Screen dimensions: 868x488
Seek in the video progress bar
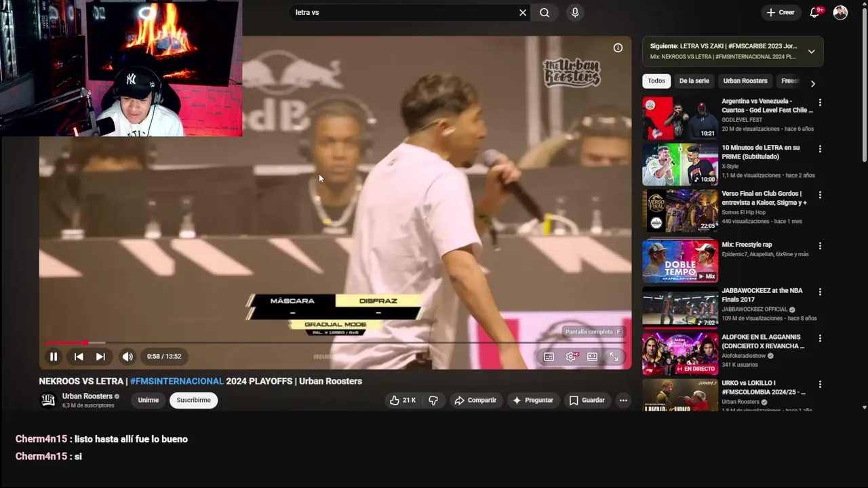pos(335,343)
